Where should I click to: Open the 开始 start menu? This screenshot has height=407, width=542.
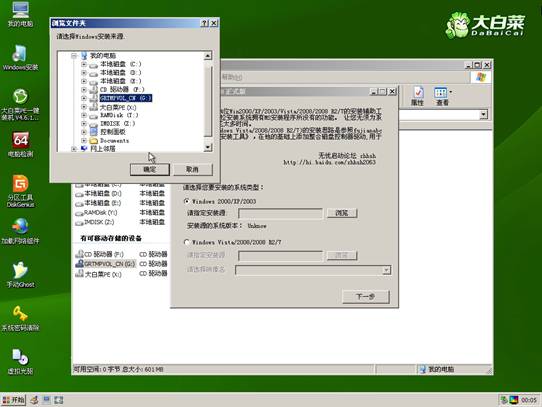[x=13, y=400]
